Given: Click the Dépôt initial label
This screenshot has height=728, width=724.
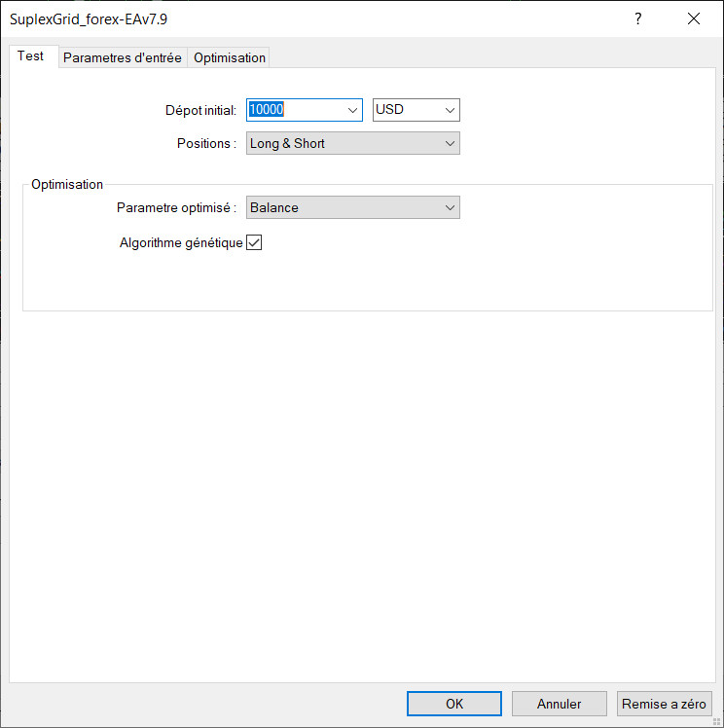Looking at the screenshot, I should coord(201,110).
